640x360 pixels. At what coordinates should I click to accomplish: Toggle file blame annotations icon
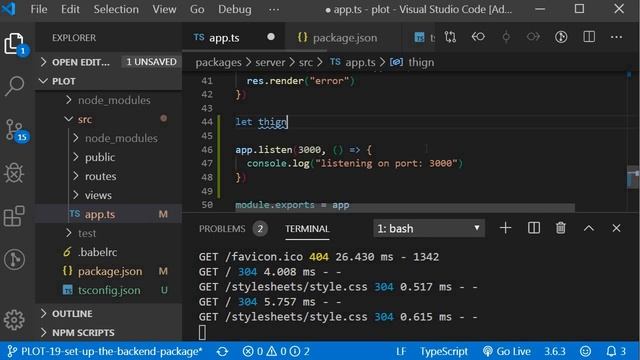pyautogui.click(x=561, y=37)
